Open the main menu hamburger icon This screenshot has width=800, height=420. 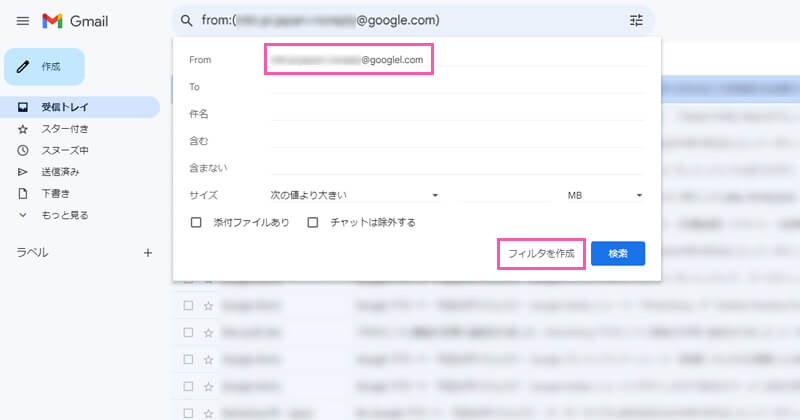tap(23, 21)
